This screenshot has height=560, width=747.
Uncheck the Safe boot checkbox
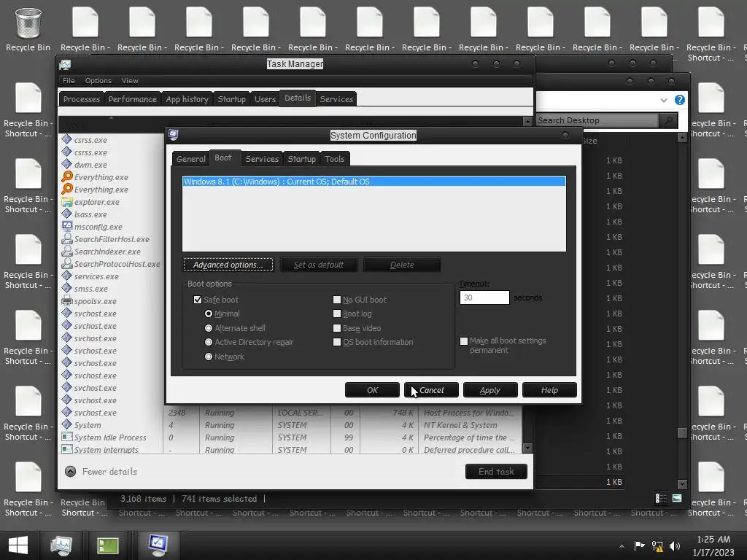click(x=198, y=300)
